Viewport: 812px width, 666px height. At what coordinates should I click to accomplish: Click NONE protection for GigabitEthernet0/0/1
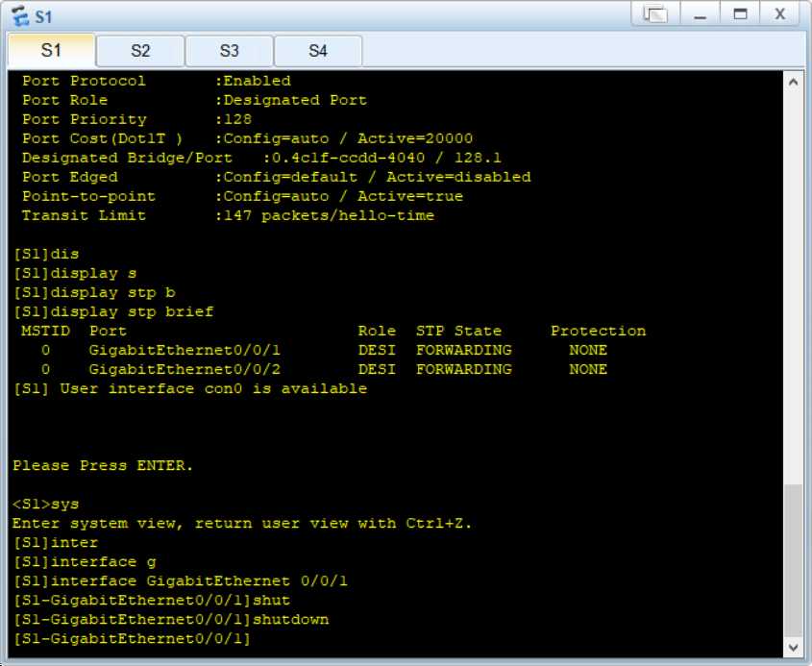coord(588,350)
